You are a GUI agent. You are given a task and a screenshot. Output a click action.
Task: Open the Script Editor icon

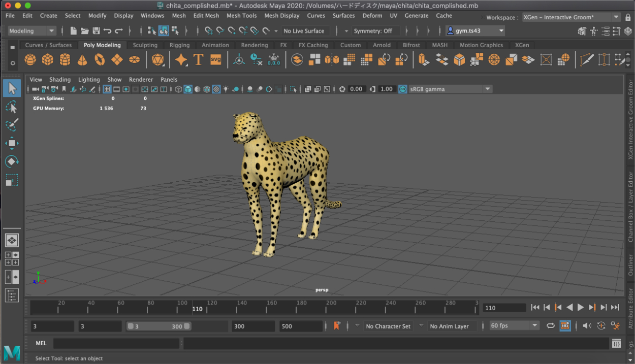point(616,344)
